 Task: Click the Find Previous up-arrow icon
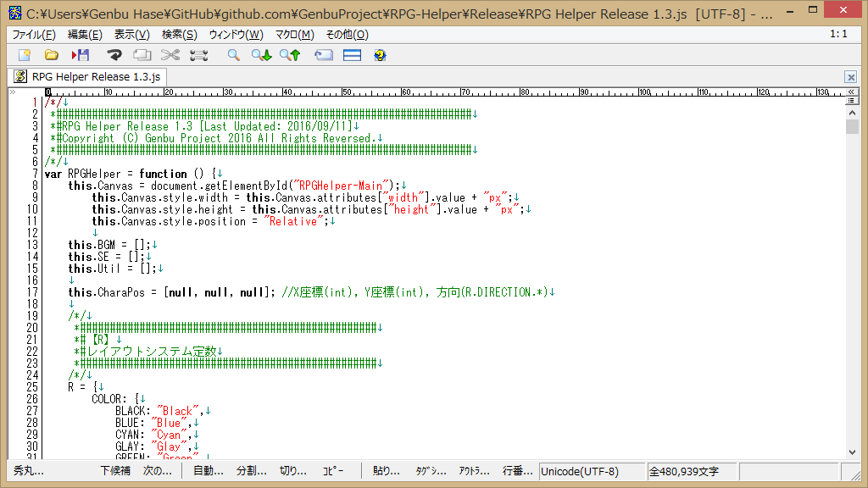tap(290, 55)
